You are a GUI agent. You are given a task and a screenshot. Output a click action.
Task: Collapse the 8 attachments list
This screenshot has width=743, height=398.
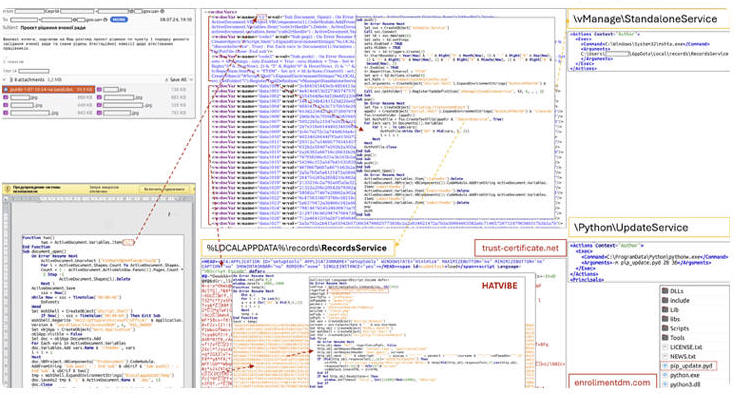(5, 80)
